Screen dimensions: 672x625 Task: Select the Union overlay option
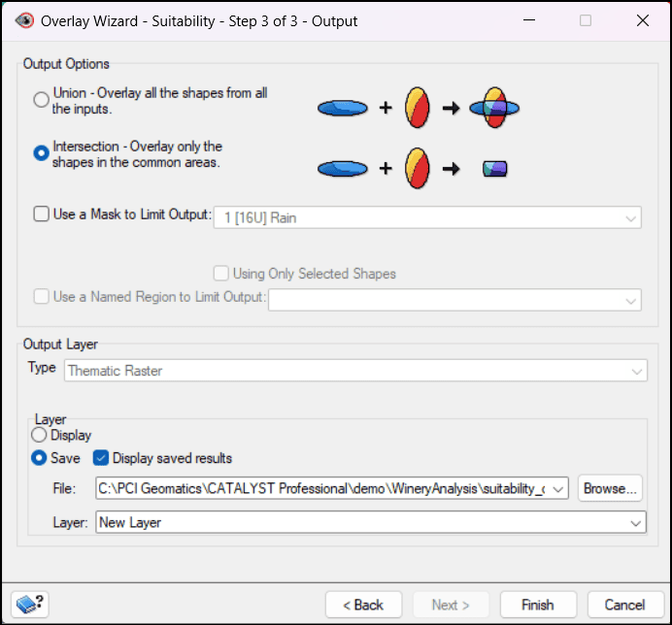tap(41, 100)
